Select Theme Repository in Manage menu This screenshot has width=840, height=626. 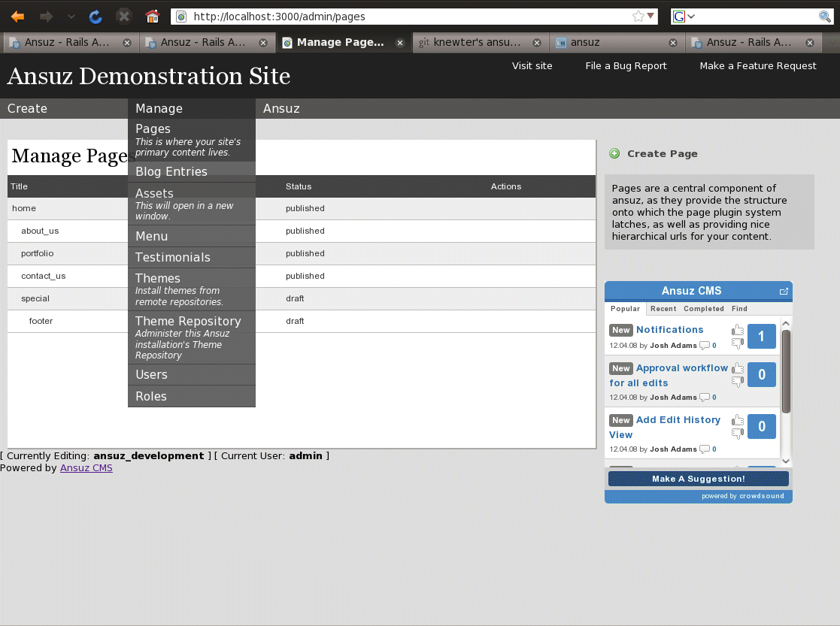tap(191, 338)
